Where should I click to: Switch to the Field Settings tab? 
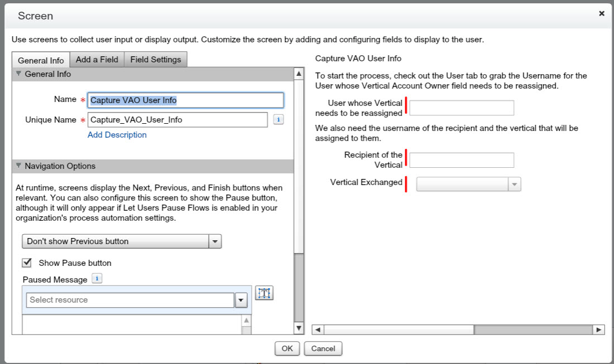(x=156, y=60)
